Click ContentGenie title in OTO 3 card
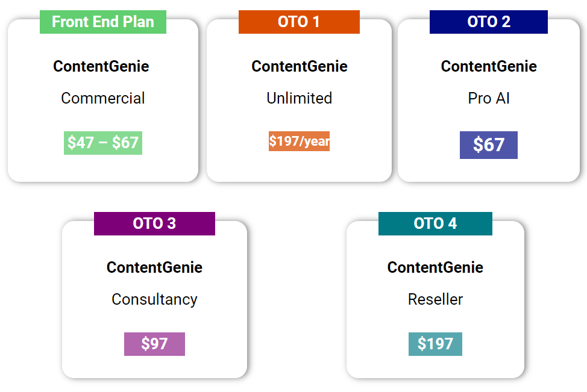The width and height of the screenshot is (587, 392). (155, 268)
